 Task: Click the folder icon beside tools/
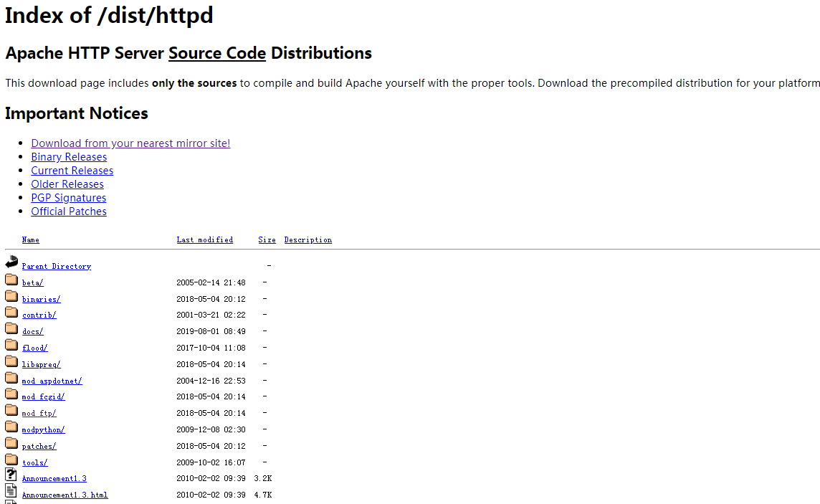11,460
